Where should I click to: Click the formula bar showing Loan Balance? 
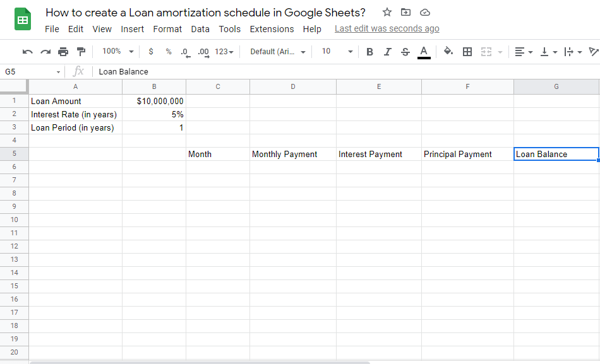tap(346, 71)
